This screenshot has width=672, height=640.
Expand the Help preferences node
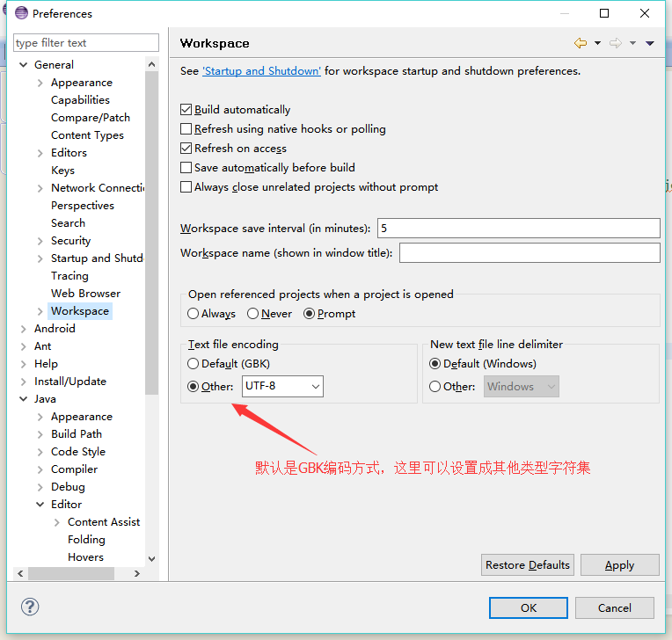coord(24,364)
